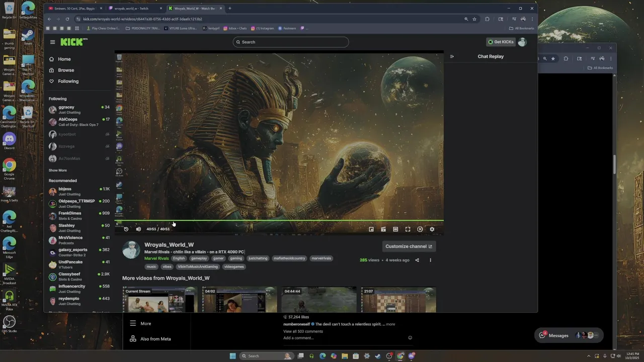Open galaxy_esports recommended channel
Viewport: 644px width, 362px height.
(x=79, y=252)
